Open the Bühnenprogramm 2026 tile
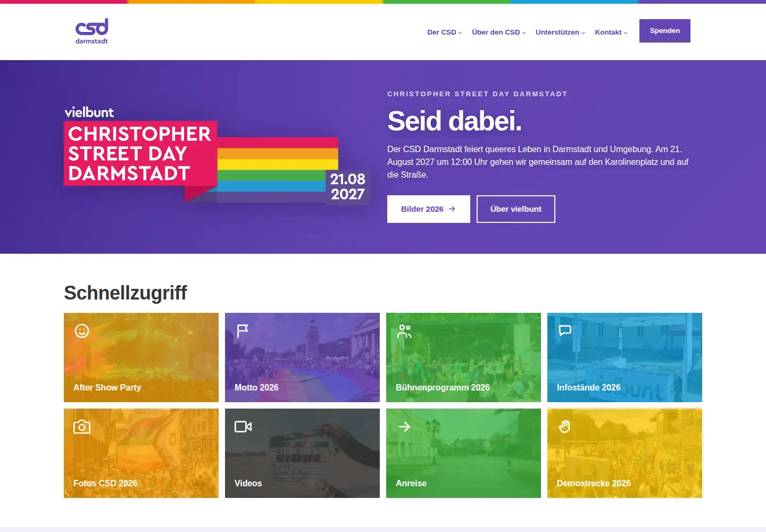The image size is (766, 532). pos(463,358)
